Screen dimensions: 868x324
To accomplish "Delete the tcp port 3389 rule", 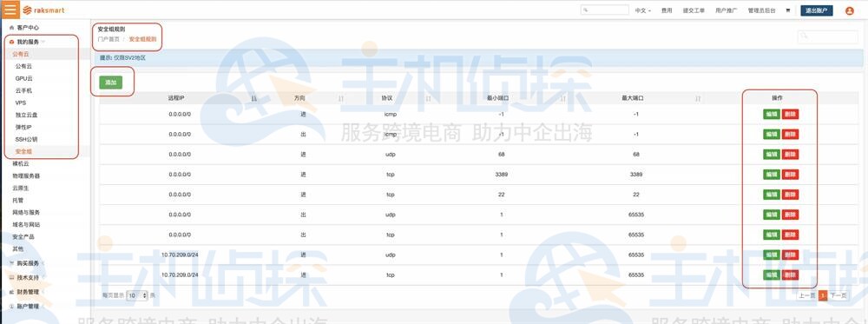I will coord(790,174).
